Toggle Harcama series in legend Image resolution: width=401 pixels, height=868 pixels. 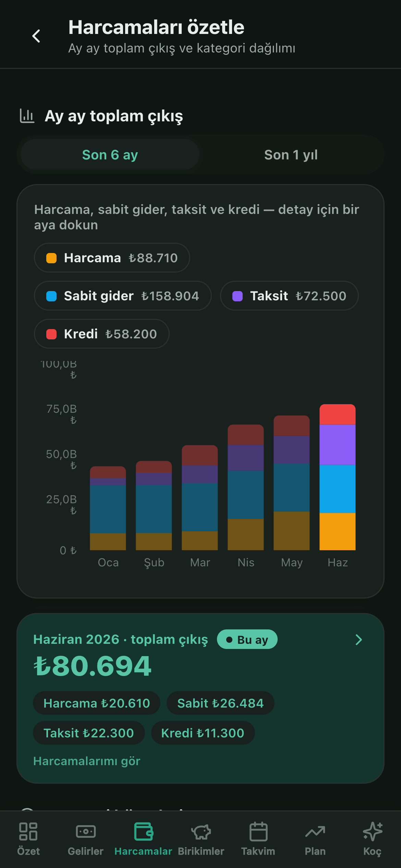coord(112,258)
